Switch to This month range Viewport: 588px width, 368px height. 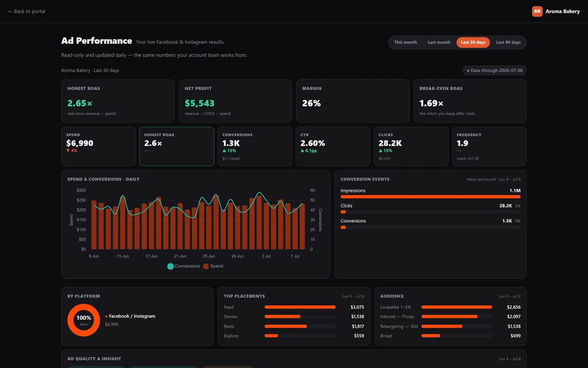coord(405,42)
